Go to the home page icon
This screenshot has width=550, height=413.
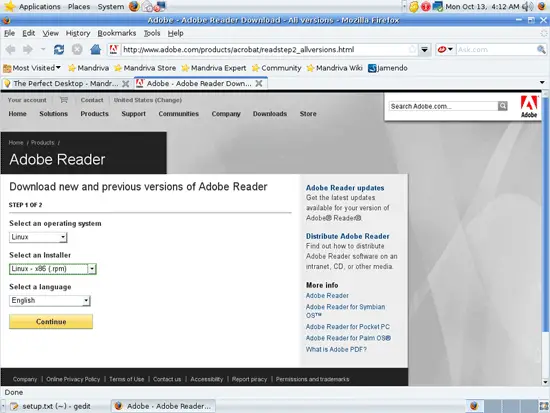click(95, 49)
